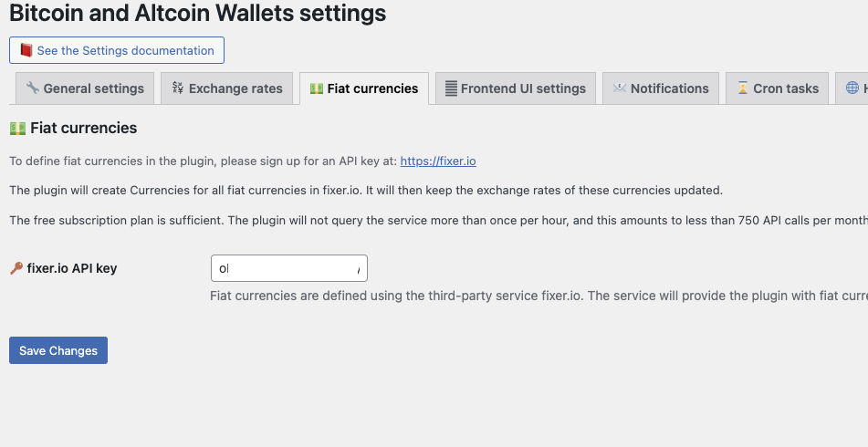This screenshot has width=868, height=447.
Task: Click the banknote icon in Fiat currencies heading
Action: [x=17, y=129]
